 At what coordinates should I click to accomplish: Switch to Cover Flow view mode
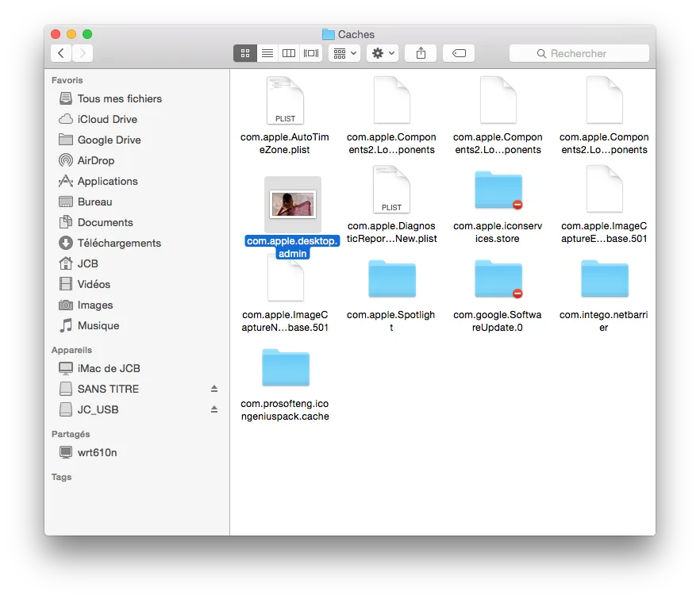pos(311,54)
